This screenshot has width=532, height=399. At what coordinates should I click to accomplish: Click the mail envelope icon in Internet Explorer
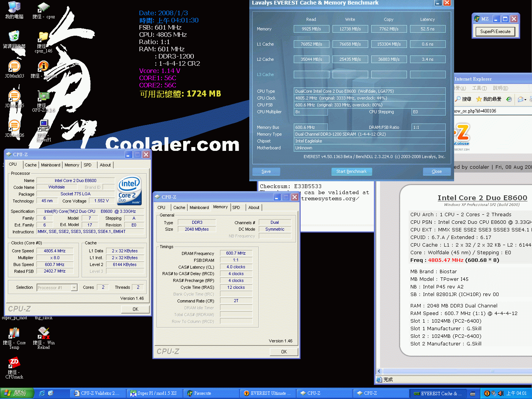[x=520, y=99]
